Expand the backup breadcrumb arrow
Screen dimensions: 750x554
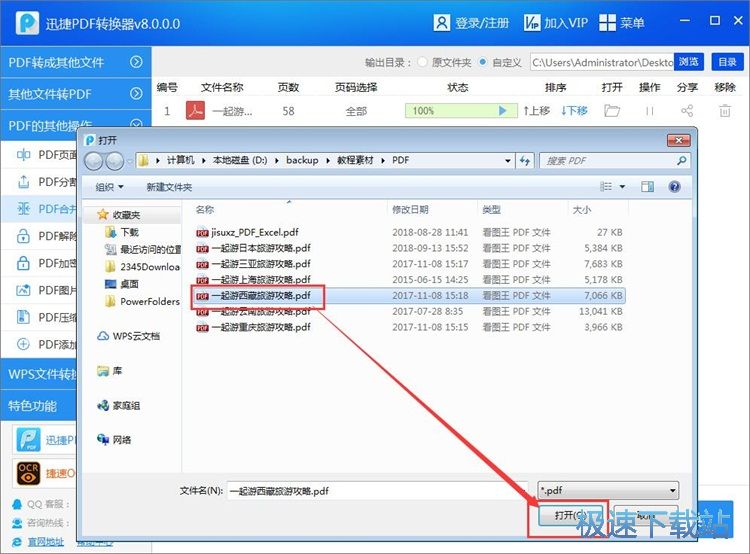click(328, 161)
